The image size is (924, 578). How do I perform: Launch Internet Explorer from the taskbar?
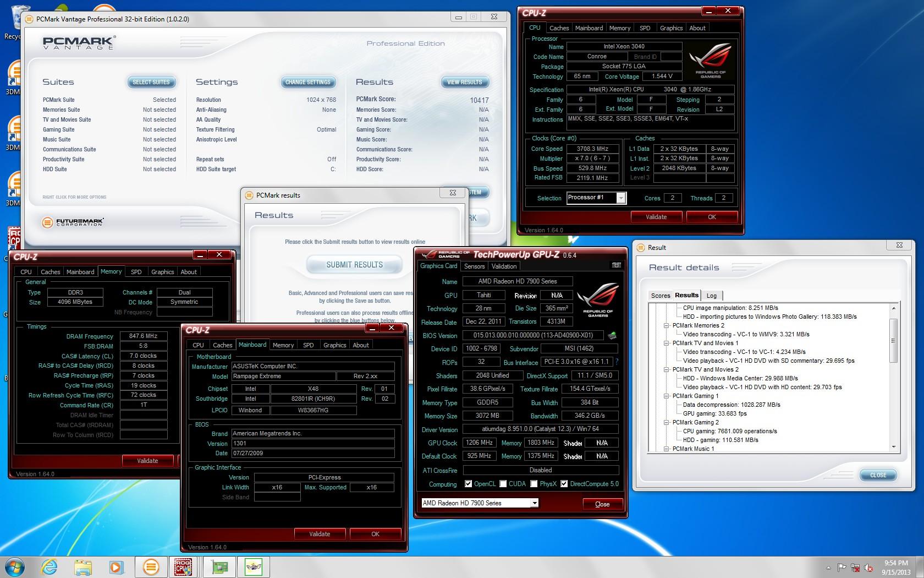[x=50, y=567]
